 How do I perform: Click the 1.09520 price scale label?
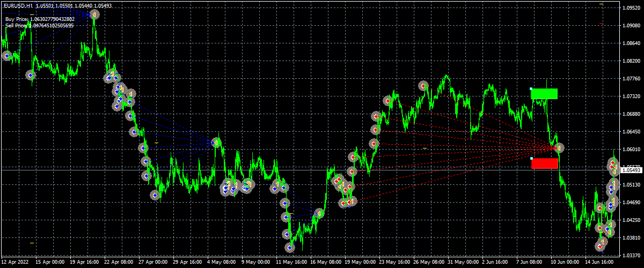pos(631,8)
